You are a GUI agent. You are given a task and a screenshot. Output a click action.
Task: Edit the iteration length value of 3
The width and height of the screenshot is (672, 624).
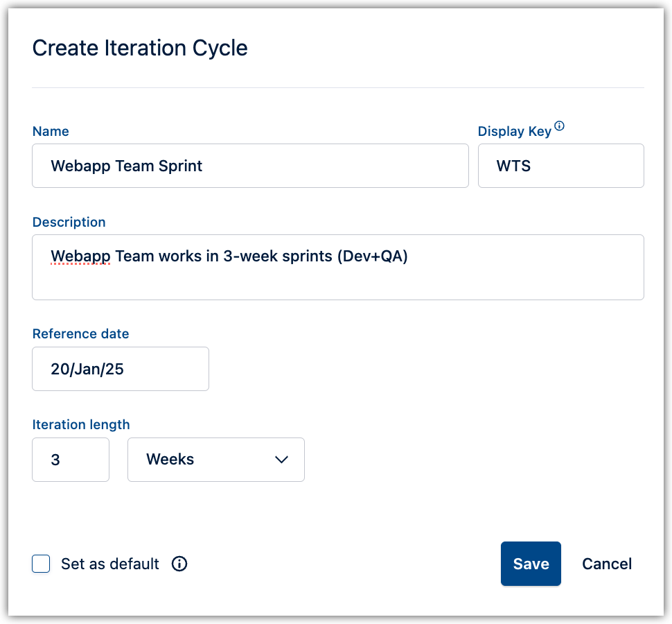coord(70,460)
